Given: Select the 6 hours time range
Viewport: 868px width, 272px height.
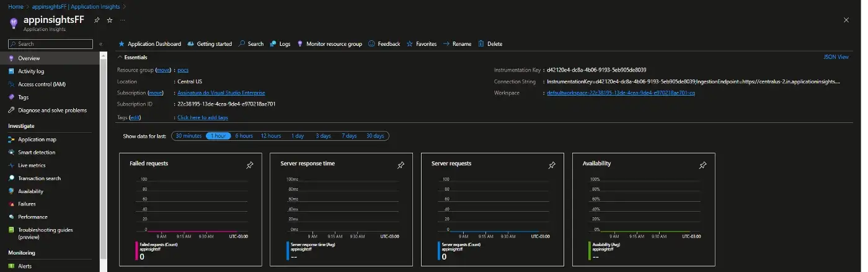Looking at the screenshot, I should pos(244,136).
